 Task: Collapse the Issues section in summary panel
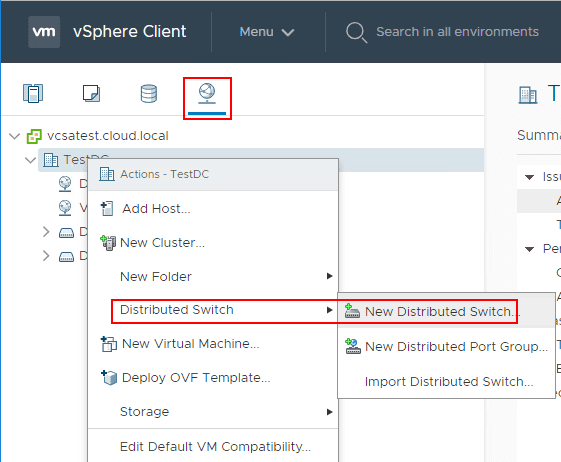click(529, 177)
